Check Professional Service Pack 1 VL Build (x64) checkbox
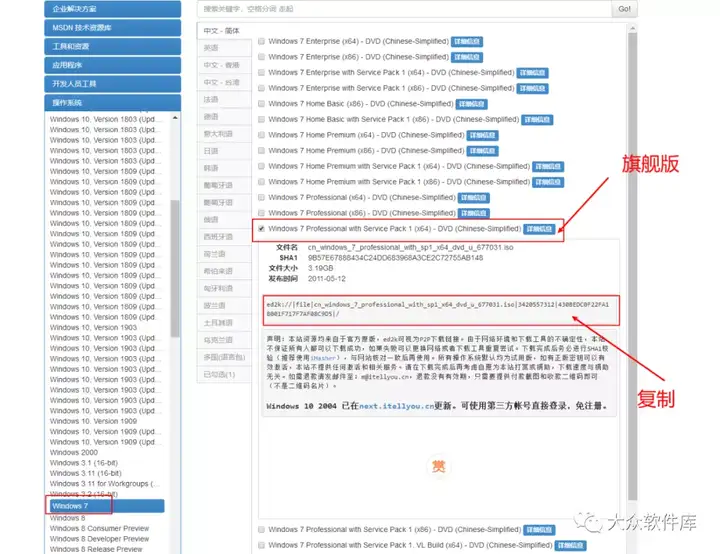The height and width of the screenshot is (554, 720). click(x=261, y=545)
